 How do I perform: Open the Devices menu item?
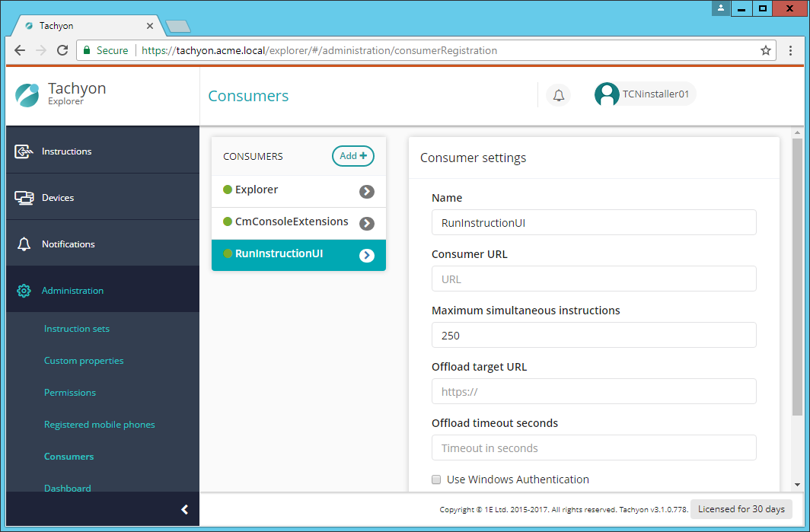point(103,198)
